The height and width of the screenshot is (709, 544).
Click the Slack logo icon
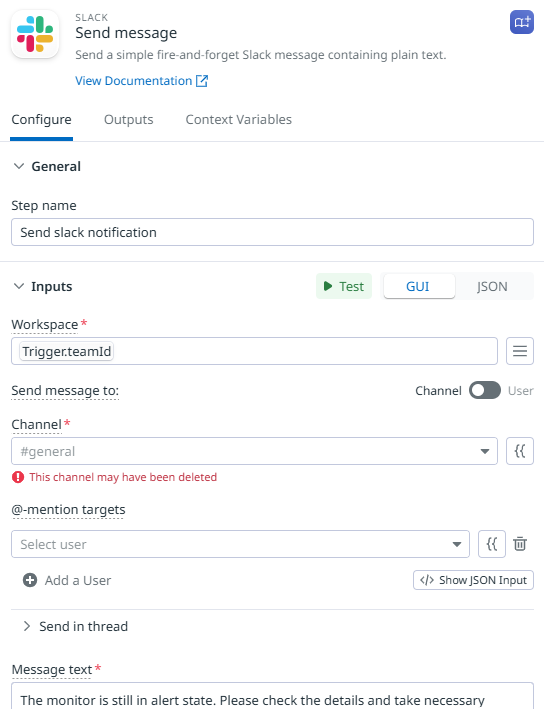pyautogui.click(x=35, y=34)
